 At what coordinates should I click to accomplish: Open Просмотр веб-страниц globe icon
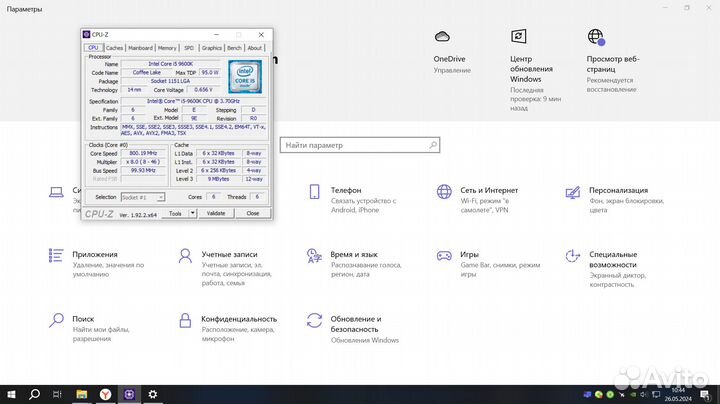pyautogui.click(x=596, y=37)
